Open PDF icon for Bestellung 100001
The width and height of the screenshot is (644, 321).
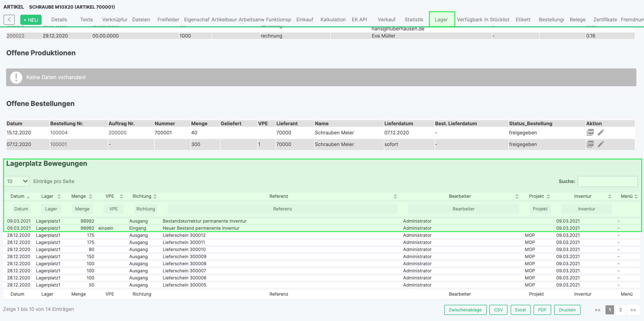pyautogui.click(x=590, y=144)
